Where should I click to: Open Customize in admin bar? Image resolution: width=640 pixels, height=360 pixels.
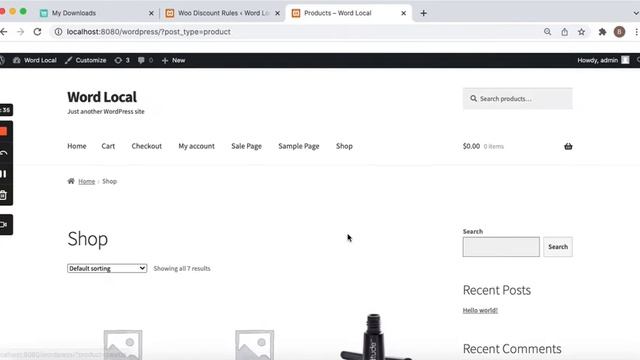(86, 60)
